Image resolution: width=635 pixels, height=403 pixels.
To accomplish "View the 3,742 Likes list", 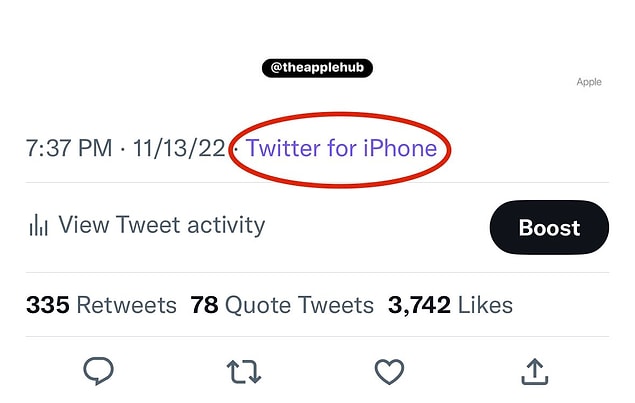I will [x=450, y=305].
